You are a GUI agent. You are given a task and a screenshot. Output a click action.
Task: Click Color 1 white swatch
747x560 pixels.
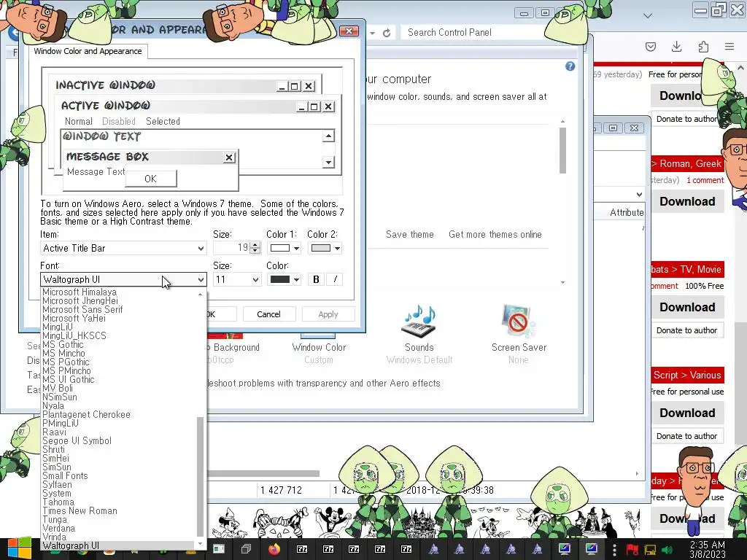point(280,248)
